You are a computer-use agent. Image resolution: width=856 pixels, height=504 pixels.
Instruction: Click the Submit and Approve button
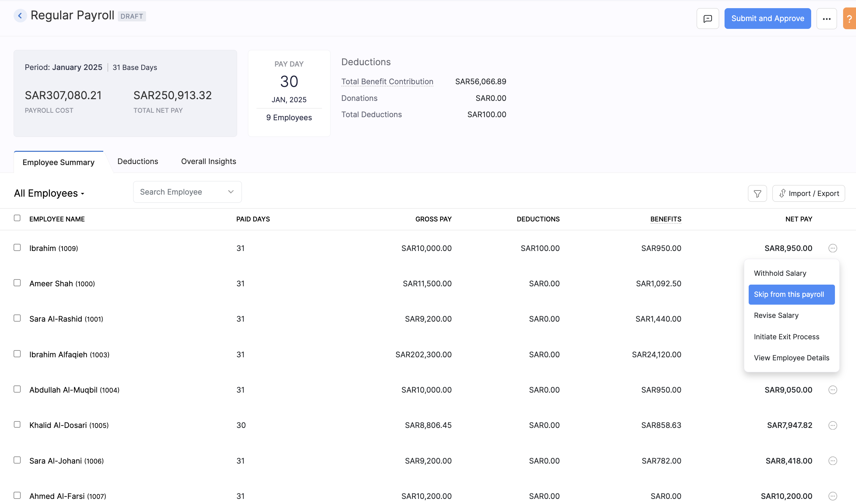click(767, 18)
